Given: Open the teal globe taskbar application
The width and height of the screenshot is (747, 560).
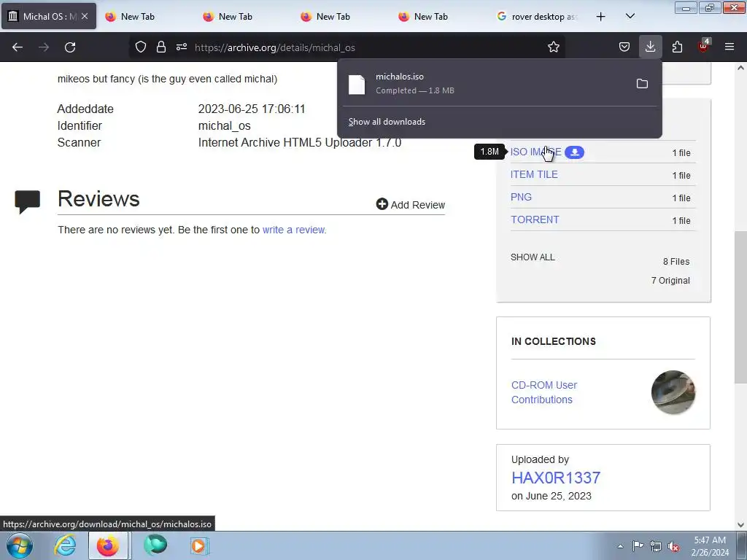Looking at the screenshot, I should 155,546.
